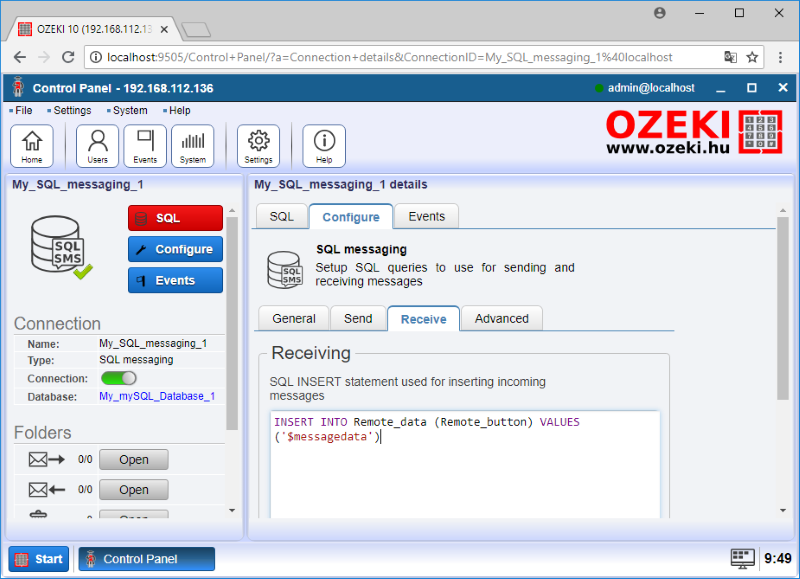Open the System toolbar icon

[x=192, y=146]
